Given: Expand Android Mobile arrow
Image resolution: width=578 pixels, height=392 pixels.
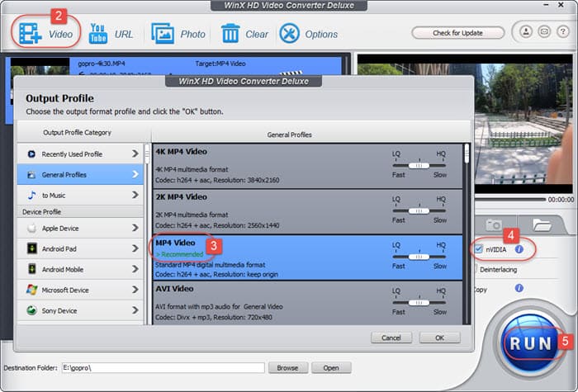Looking at the screenshot, I should point(135,269).
